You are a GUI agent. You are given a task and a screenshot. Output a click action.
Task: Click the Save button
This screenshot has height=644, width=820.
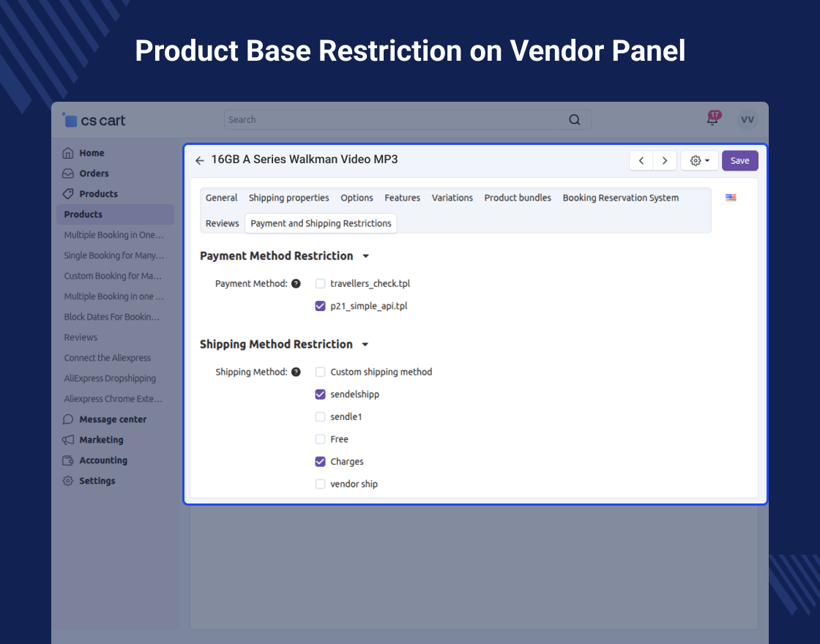[740, 161]
